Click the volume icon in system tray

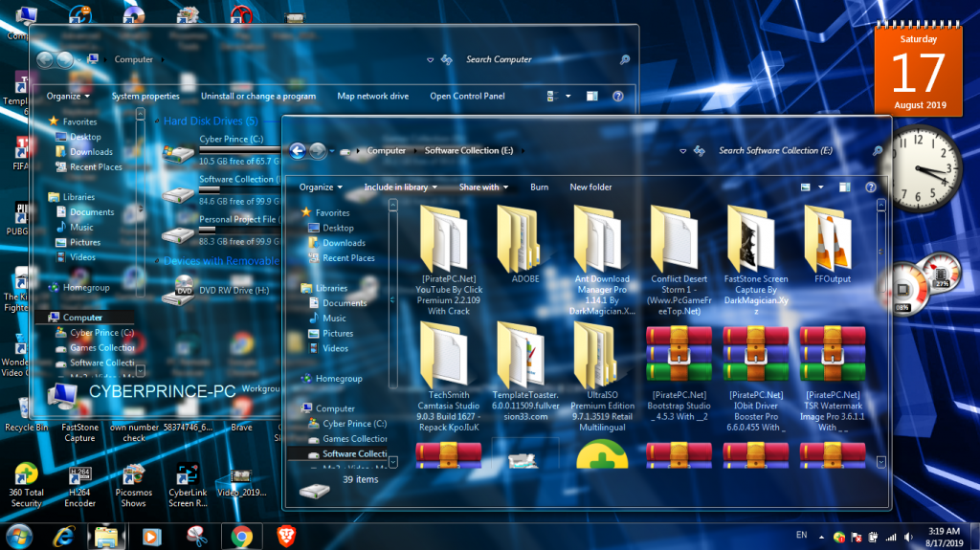click(x=908, y=537)
